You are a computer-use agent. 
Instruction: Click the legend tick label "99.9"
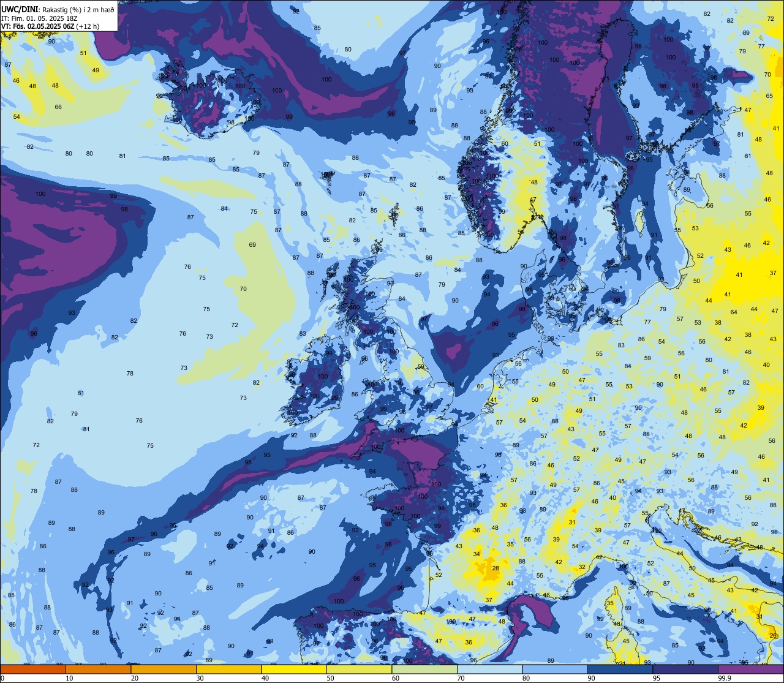click(x=725, y=678)
